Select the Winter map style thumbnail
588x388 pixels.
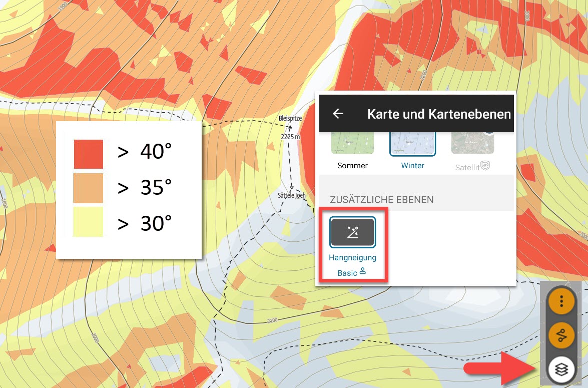[412, 144]
